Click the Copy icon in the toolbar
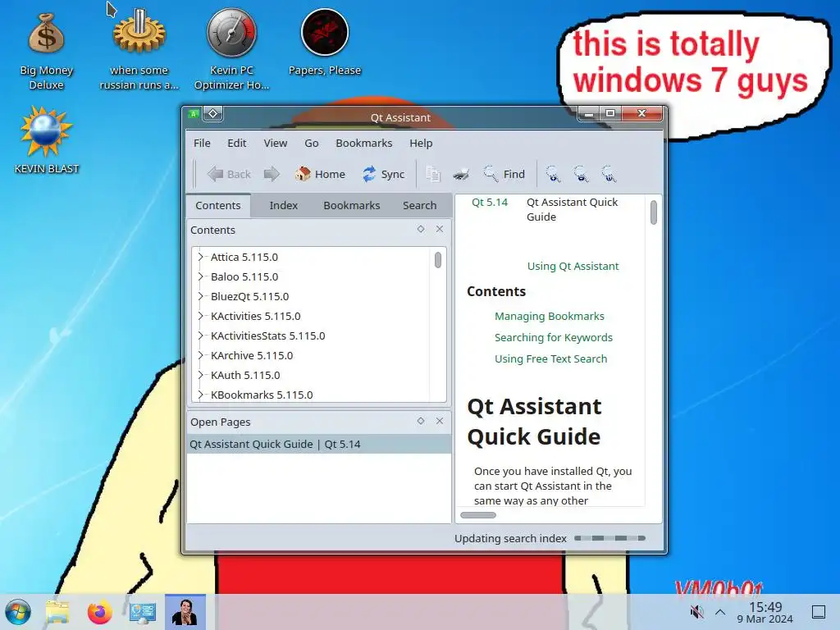 tap(433, 174)
